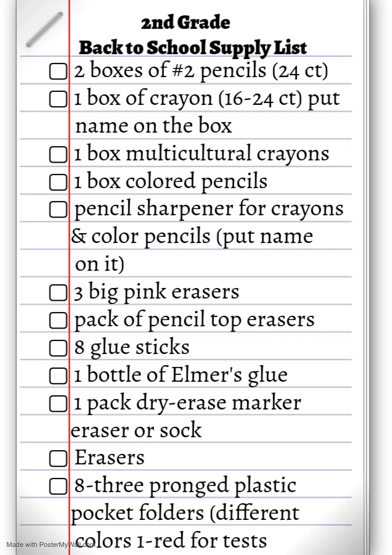Click the gray pencil graphic in the corner
This screenshot has height=555, width=392.
pos(44,30)
